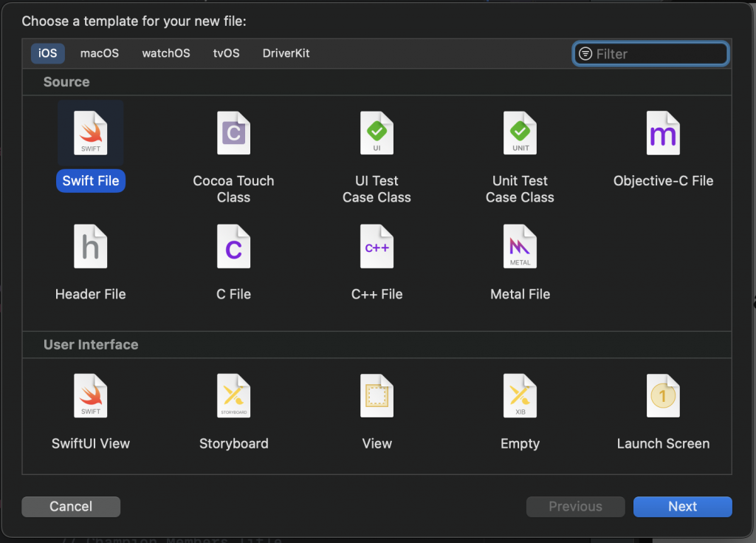
Task: Choose the Cocoa Touch Class icon
Action: [x=234, y=133]
